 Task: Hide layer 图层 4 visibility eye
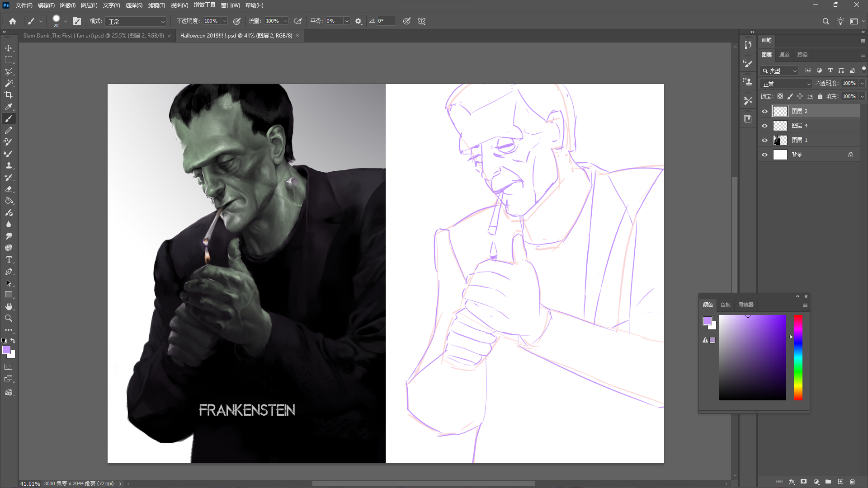click(765, 126)
